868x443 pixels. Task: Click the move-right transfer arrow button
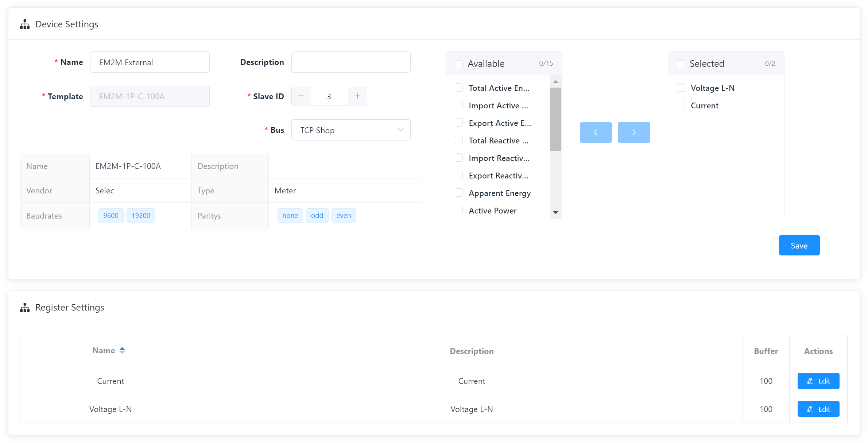tap(633, 132)
